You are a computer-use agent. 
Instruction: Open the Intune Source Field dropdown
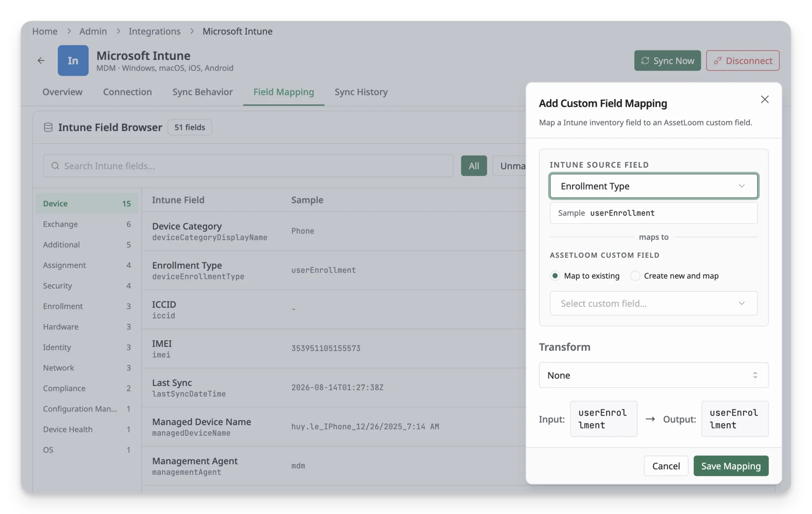click(x=653, y=186)
